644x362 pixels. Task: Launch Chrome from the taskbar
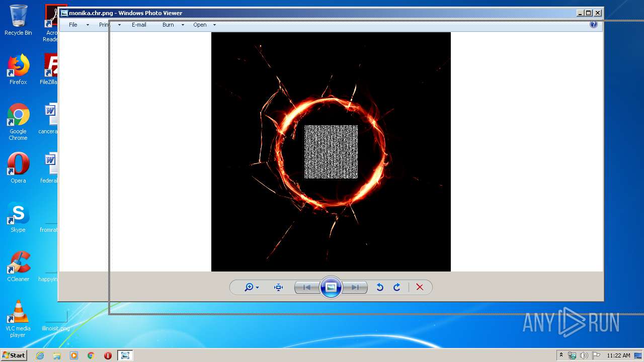pyautogui.click(x=91, y=355)
